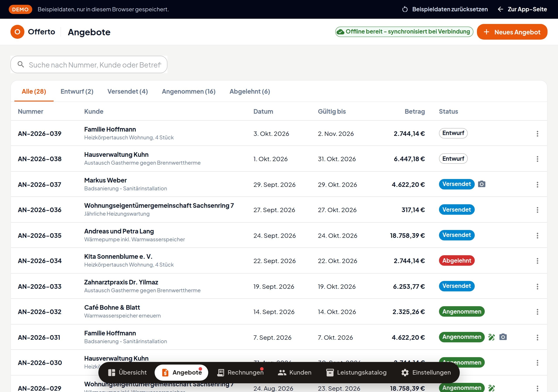Click amount 18.758,39 € for Andreas und Petra Lang
The width and height of the screenshot is (558, 392).
click(x=407, y=236)
